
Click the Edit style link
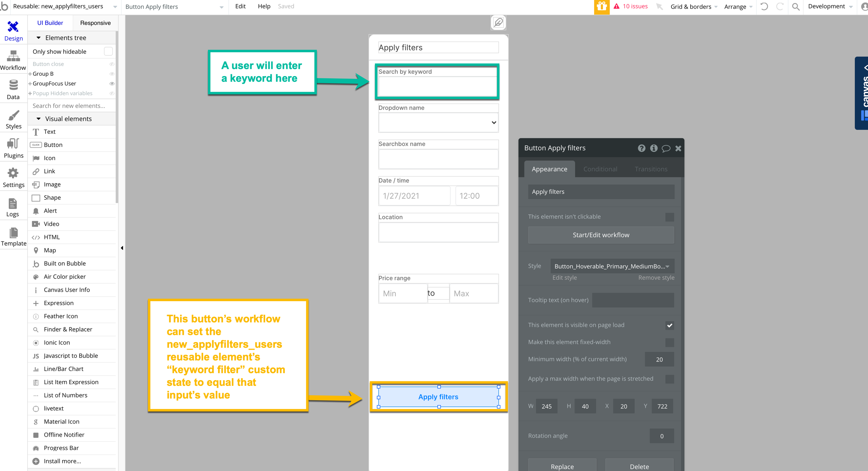pos(564,278)
